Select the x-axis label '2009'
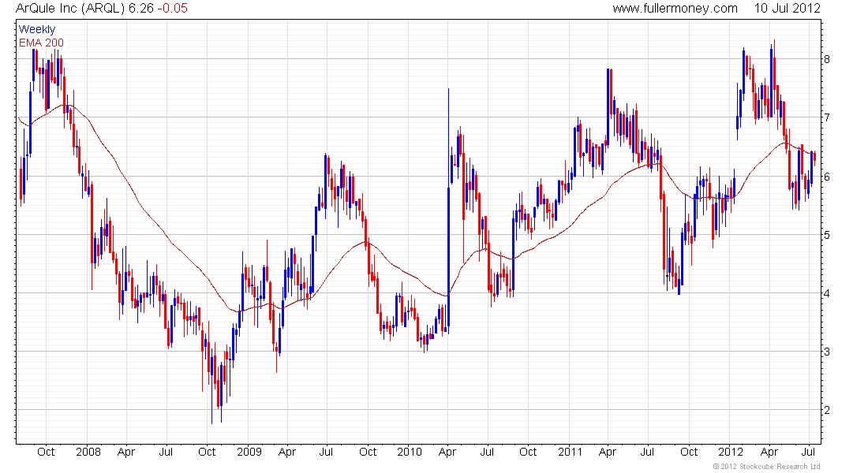868x473 pixels. click(x=249, y=452)
